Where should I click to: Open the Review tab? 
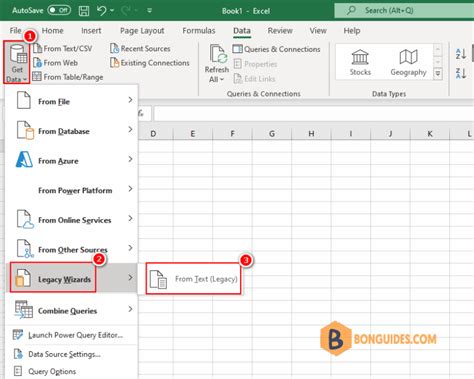pos(280,30)
